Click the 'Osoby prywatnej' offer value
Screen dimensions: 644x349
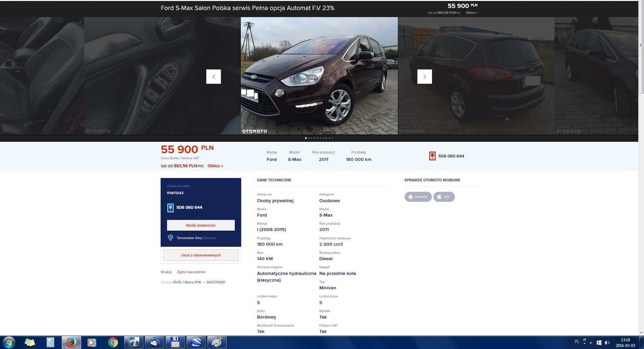(275, 201)
